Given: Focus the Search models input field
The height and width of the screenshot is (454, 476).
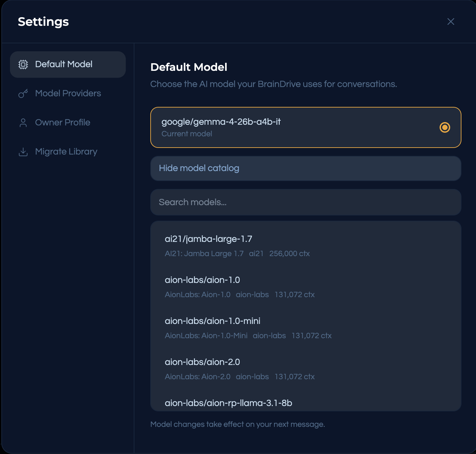Looking at the screenshot, I should coord(306,202).
